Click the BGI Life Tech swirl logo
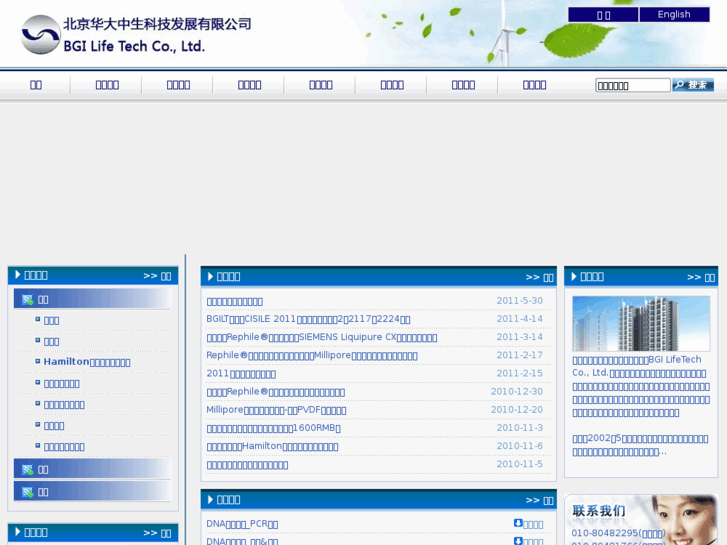 click(41, 34)
